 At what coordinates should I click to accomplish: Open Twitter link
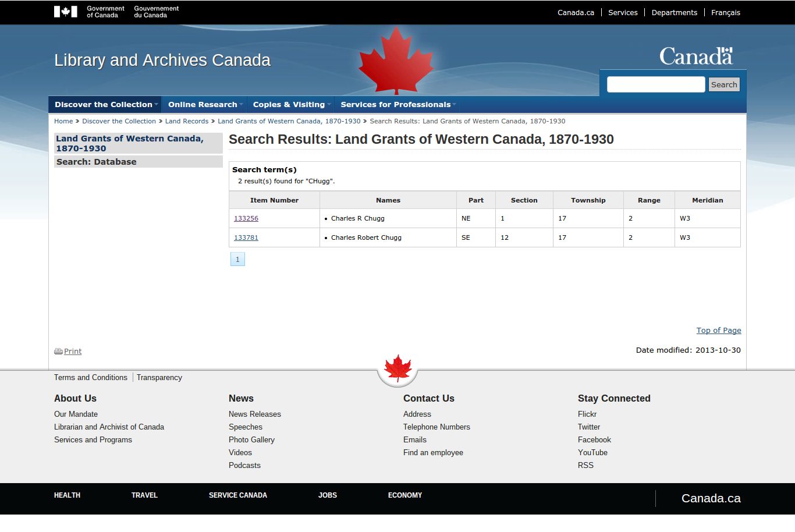[589, 427]
